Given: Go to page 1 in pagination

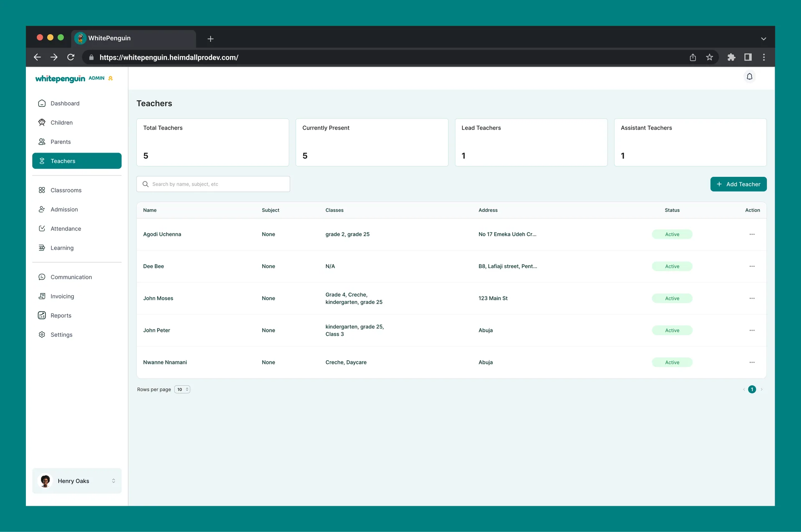Looking at the screenshot, I should click(752, 389).
